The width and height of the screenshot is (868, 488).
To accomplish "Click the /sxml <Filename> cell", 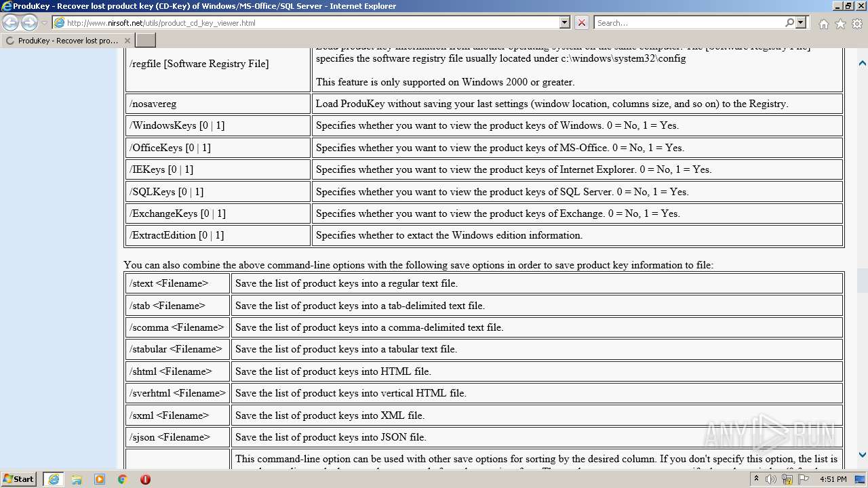I will tap(178, 415).
